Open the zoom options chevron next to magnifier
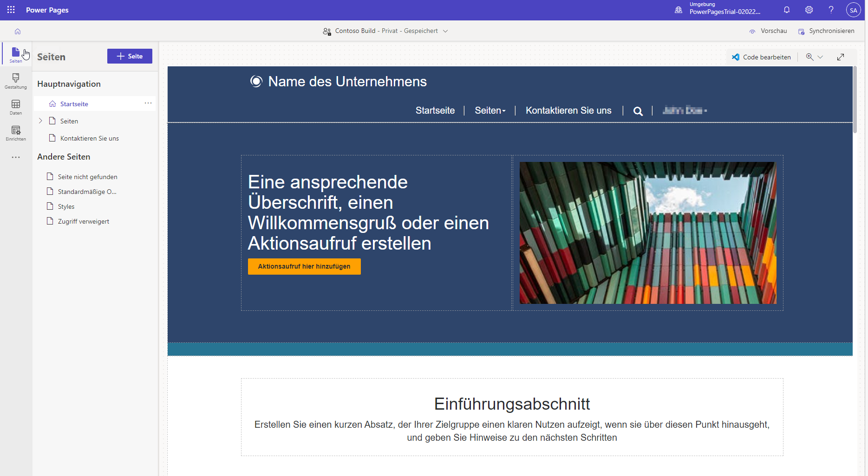 (821, 57)
